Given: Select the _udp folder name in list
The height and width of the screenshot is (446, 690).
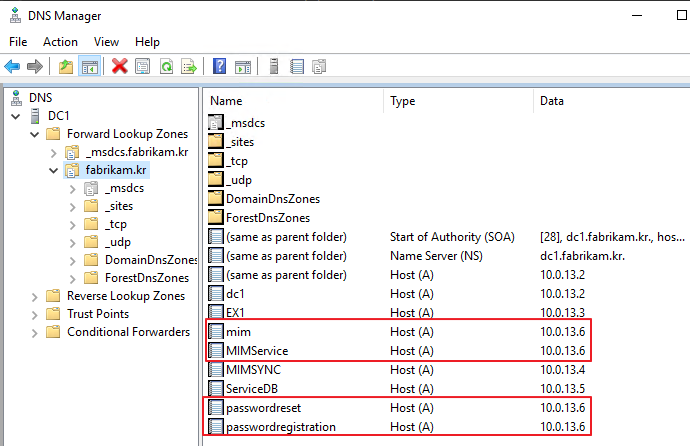Looking at the screenshot, I should (x=239, y=180).
